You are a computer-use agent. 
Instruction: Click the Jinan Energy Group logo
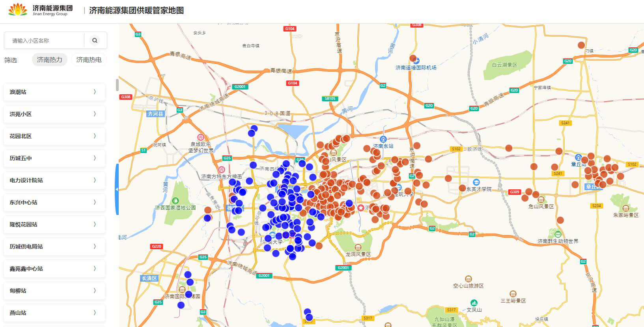coord(41,10)
